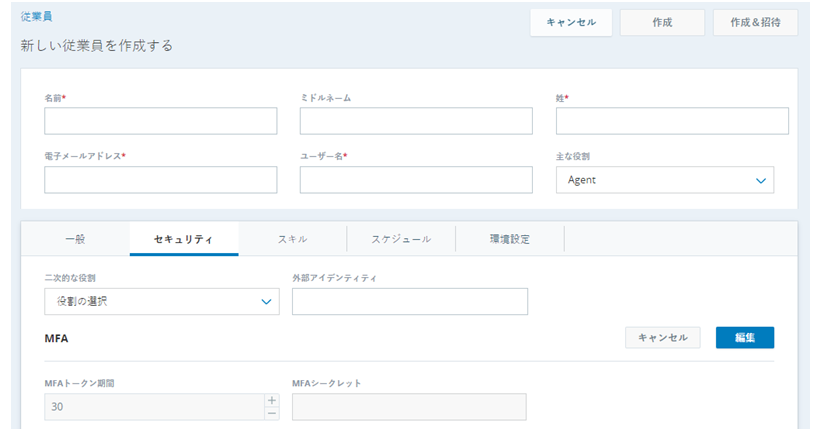Click the 作成&招待 button
The width and height of the screenshot is (817, 434).
[756, 22]
